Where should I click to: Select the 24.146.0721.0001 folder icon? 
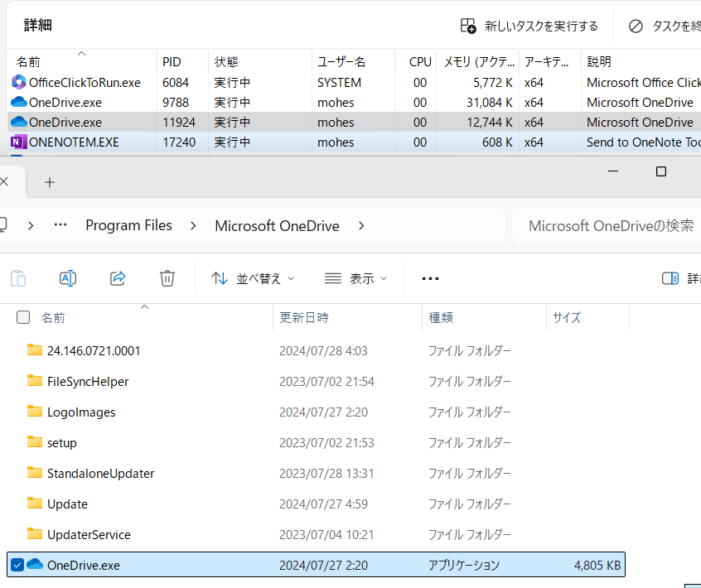(35, 349)
